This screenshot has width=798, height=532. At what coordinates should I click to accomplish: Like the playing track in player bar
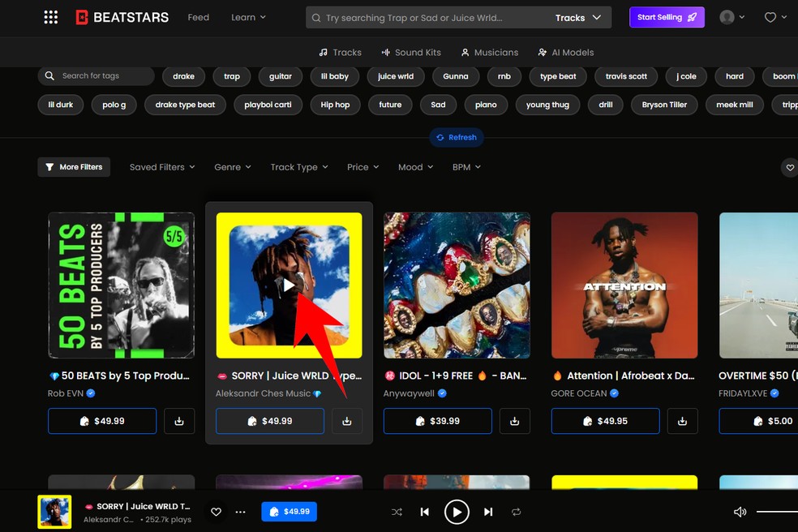pyautogui.click(x=216, y=512)
